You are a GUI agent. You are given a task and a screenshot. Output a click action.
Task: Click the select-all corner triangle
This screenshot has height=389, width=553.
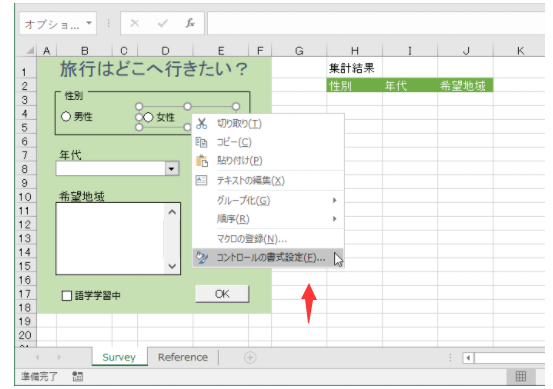pos(31,50)
